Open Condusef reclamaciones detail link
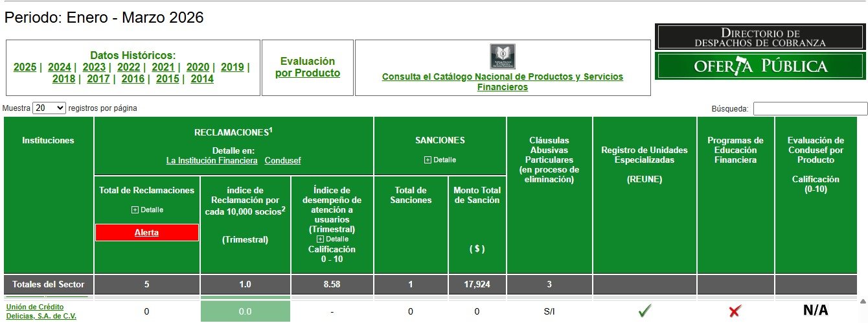The width and height of the screenshot is (868, 323). 282,160
